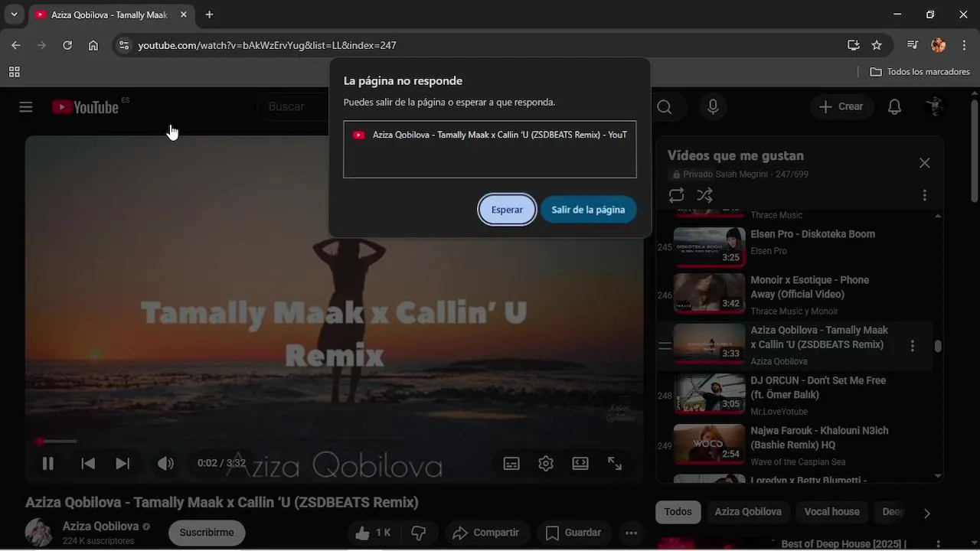Open the notifications bell
This screenshot has height=551, width=980.
(894, 107)
